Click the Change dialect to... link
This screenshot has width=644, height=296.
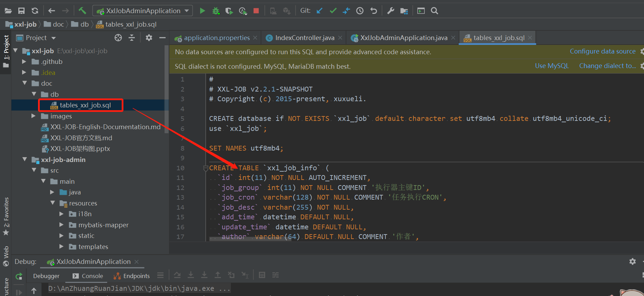tap(607, 66)
